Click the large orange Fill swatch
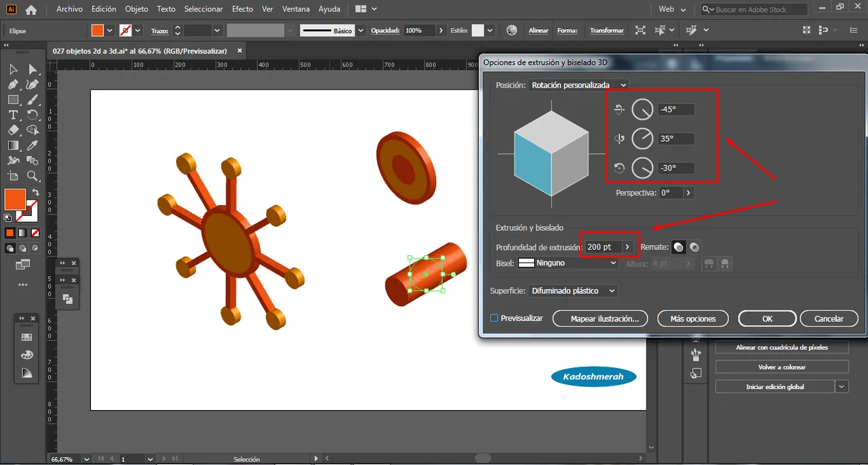The width and height of the screenshot is (868, 465). (15, 200)
